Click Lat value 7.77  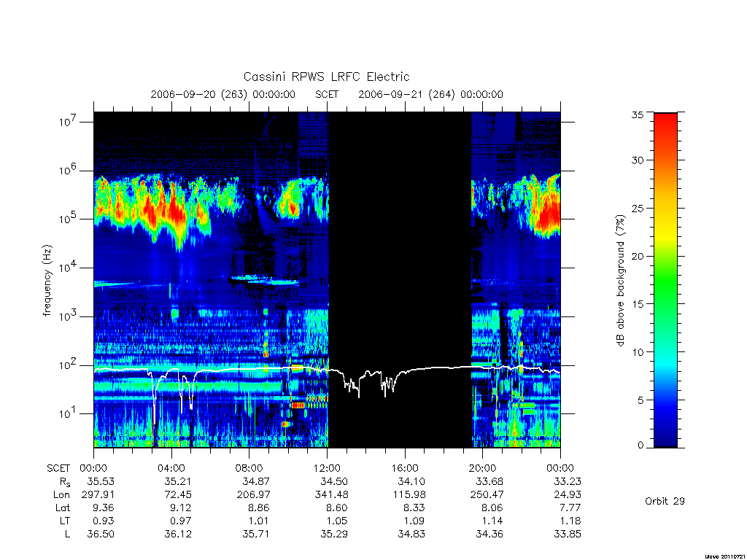click(x=570, y=507)
